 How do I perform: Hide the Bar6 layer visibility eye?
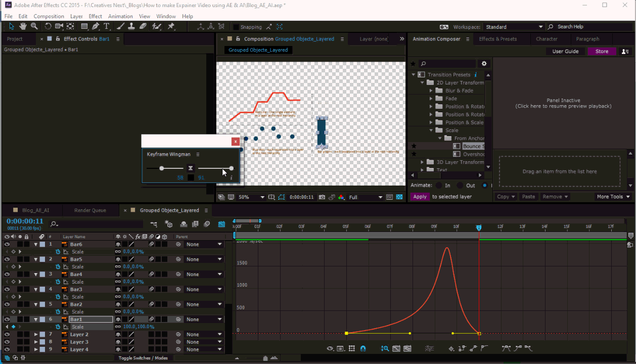pyautogui.click(x=6, y=244)
